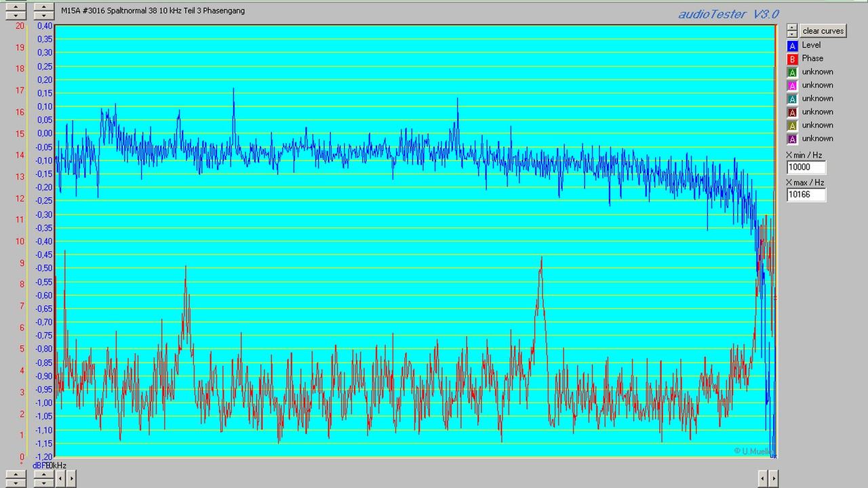Viewport: 868px width, 488px height.
Task: Click the up arrow beside clear curves
Action: (x=791, y=27)
